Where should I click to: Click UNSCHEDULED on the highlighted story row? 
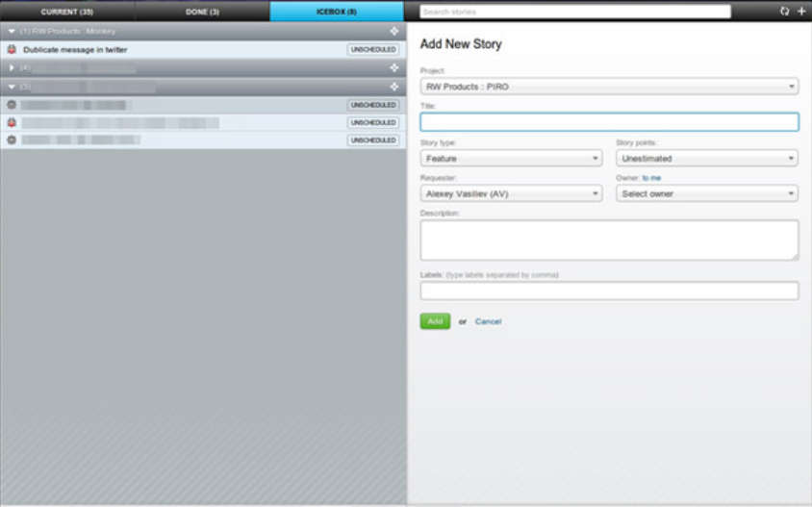(373, 105)
